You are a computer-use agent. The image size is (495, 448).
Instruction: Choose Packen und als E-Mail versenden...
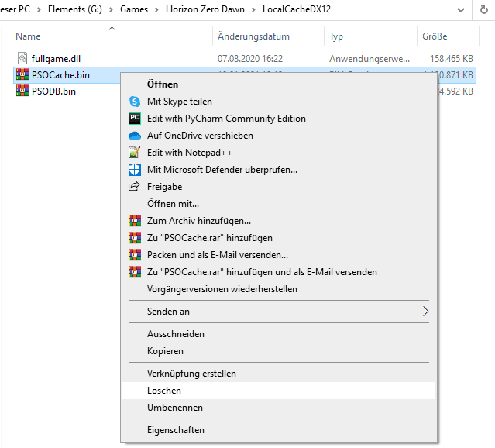click(x=279, y=255)
